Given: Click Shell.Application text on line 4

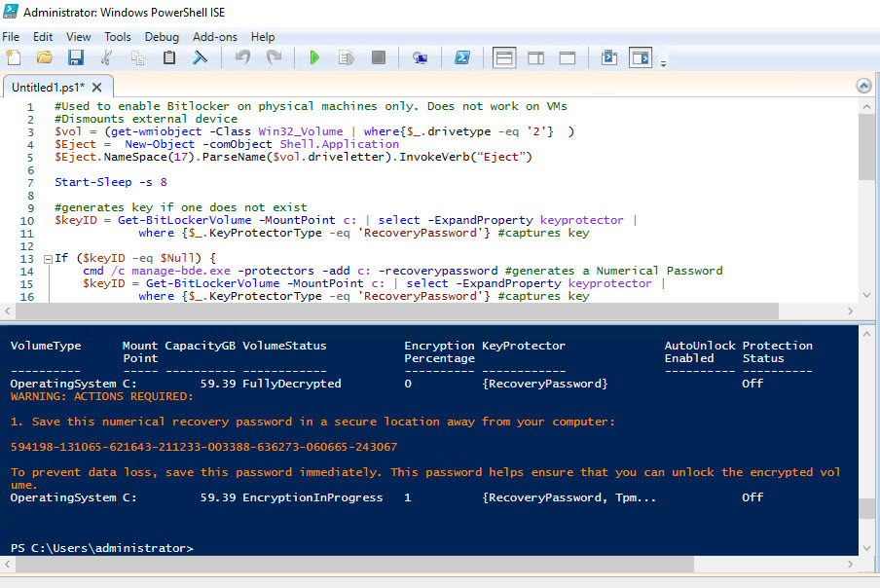Looking at the screenshot, I should [340, 144].
